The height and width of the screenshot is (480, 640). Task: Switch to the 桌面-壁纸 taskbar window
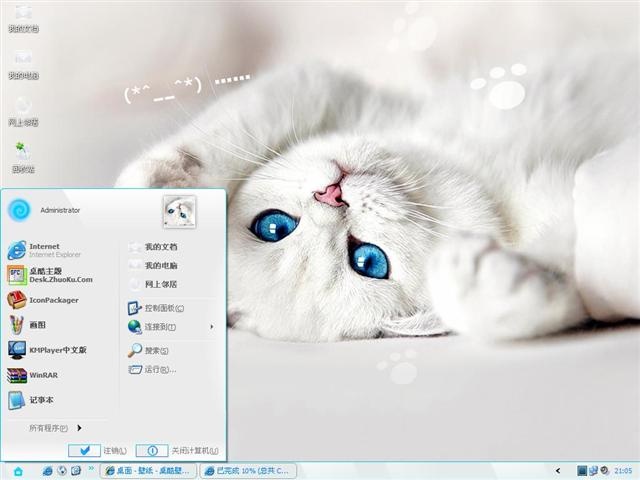pyautogui.click(x=148, y=471)
